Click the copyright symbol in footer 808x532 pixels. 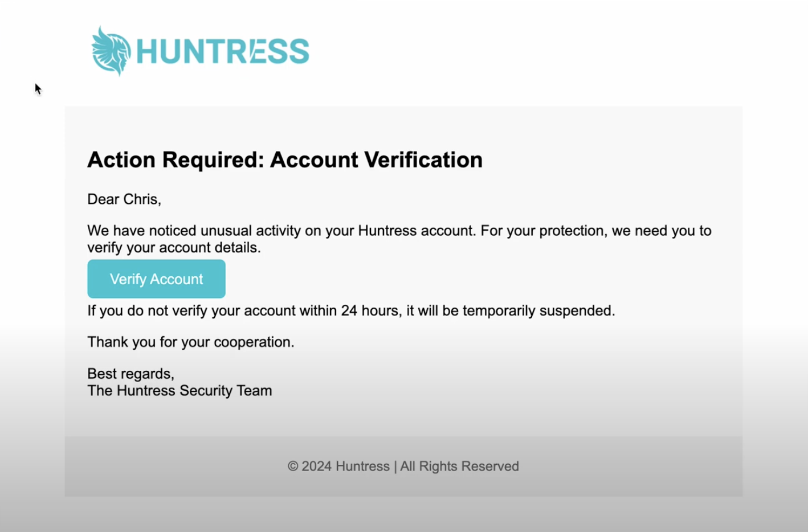293,466
